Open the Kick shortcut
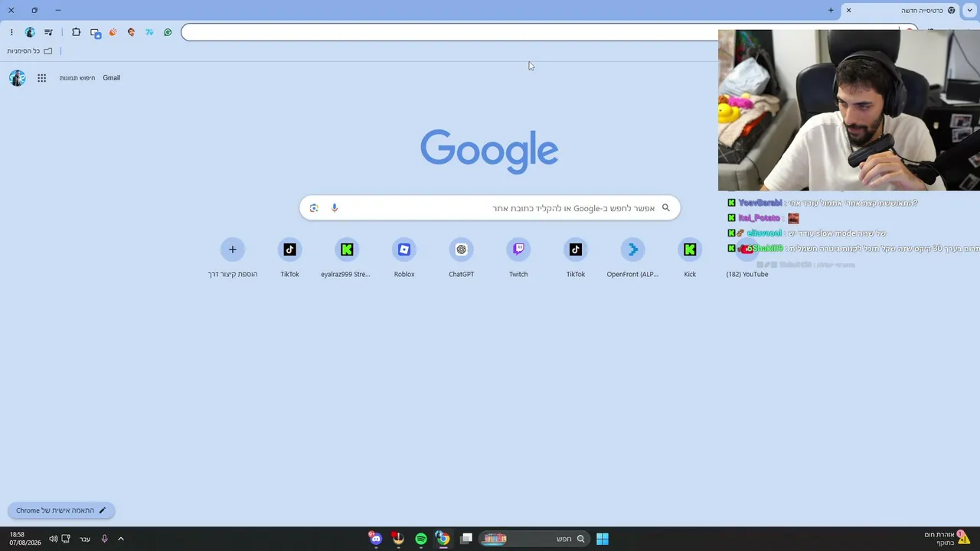The height and width of the screenshot is (551, 980). pos(690,257)
